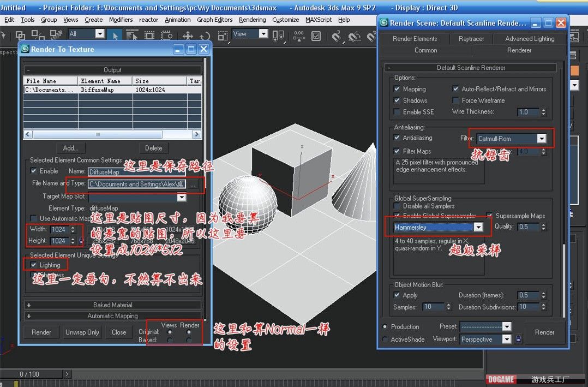
Task: Switch to the Render Elements tab
Action: tap(415, 39)
